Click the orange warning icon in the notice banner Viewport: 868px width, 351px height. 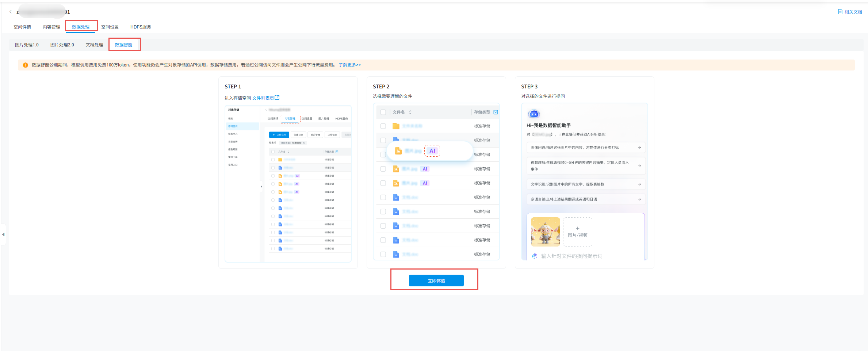pos(26,65)
